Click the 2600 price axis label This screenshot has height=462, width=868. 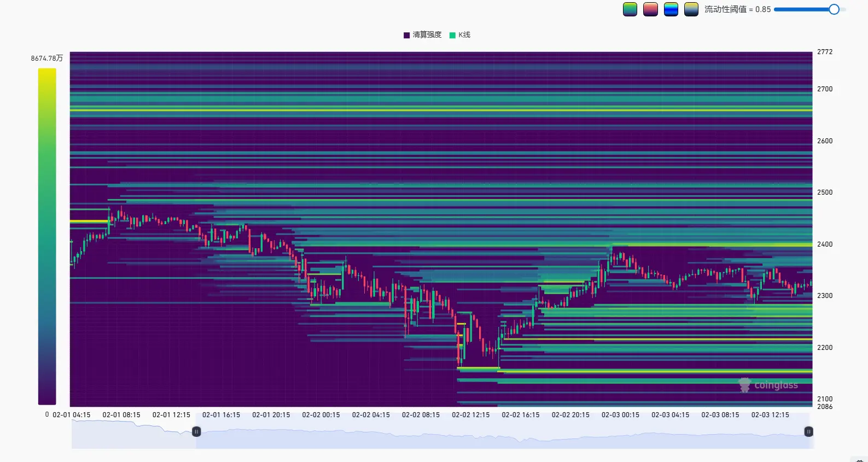[x=825, y=141]
